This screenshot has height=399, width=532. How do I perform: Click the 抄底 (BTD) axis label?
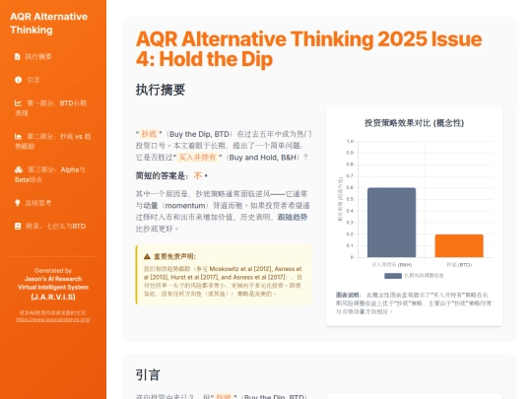coord(459,265)
